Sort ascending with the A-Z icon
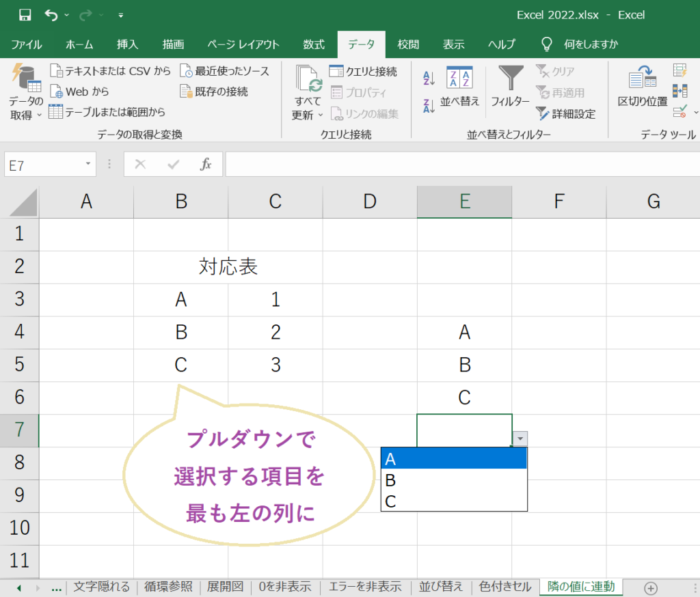Image resolution: width=700 pixels, height=597 pixels. click(x=429, y=78)
